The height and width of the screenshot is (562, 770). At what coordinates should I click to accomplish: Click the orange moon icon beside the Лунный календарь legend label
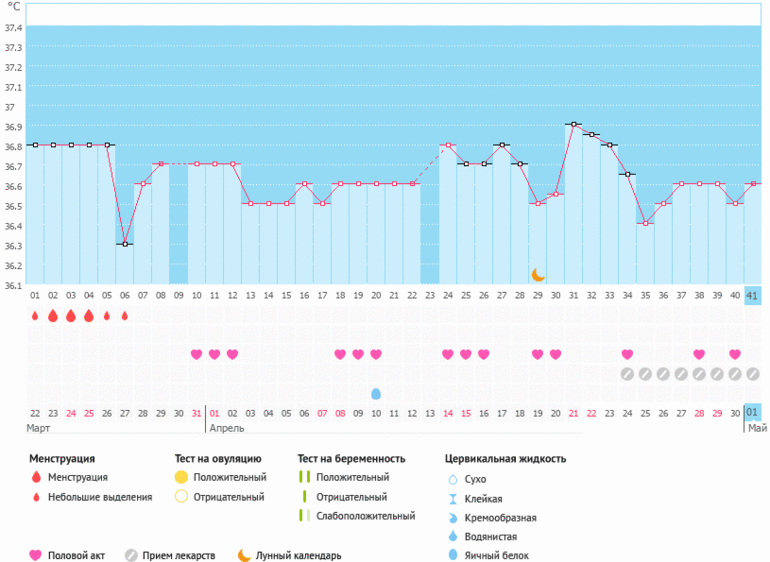[x=244, y=555]
